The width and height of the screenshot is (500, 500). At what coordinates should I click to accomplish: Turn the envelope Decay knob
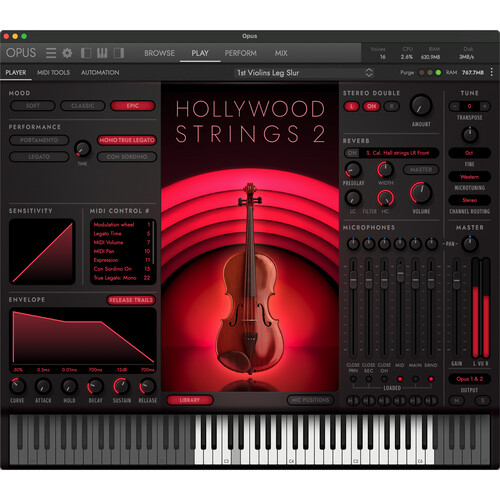click(95, 386)
